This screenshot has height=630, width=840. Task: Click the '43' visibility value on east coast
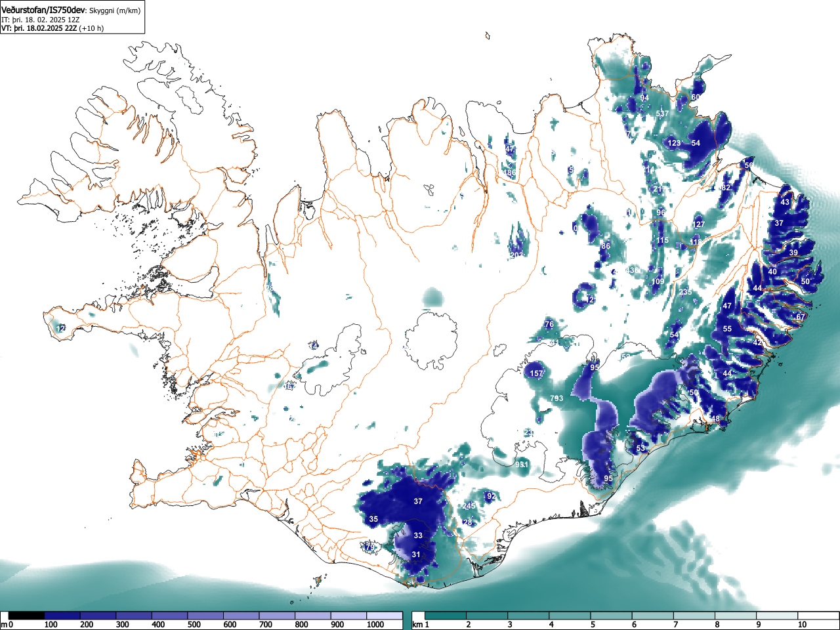tap(786, 202)
